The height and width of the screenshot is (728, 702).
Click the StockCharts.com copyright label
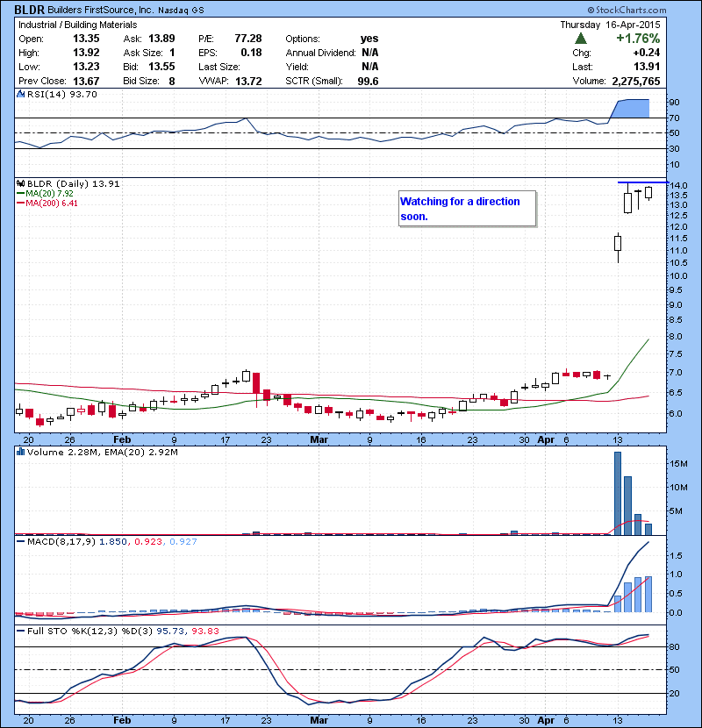tap(627, 10)
